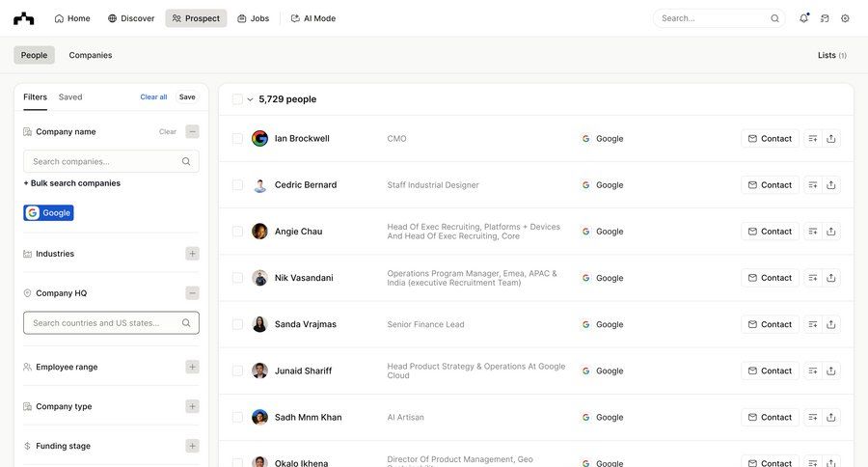Click the top Search field

719,18
